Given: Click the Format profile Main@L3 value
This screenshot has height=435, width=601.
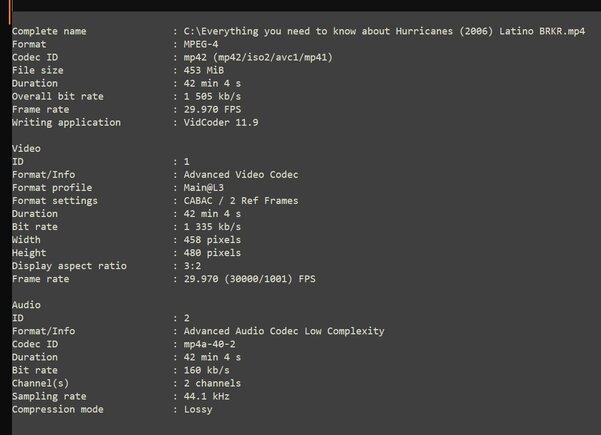Looking at the screenshot, I should tap(204, 188).
